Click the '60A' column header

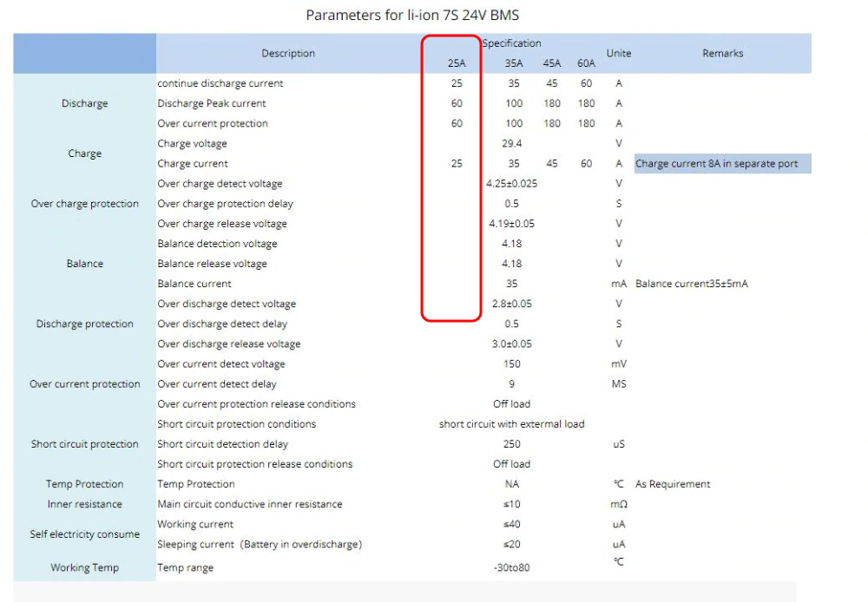tap(586, 63)
